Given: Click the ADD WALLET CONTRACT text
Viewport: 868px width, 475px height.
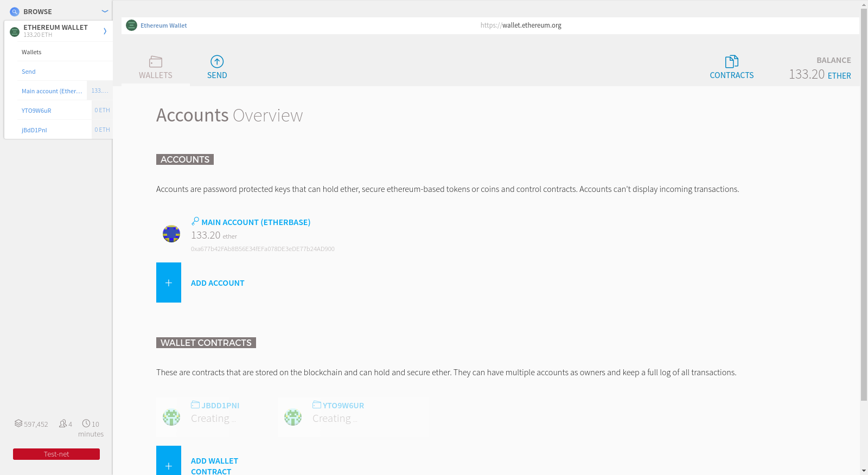Looking at the screenshot, I should click(214, 466).
